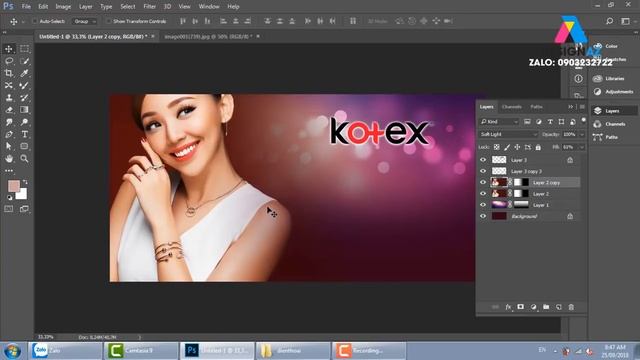The width and height of the screenshot is (640, 360).
Task: Select the Clone Stamp tool
Action: 9,98
